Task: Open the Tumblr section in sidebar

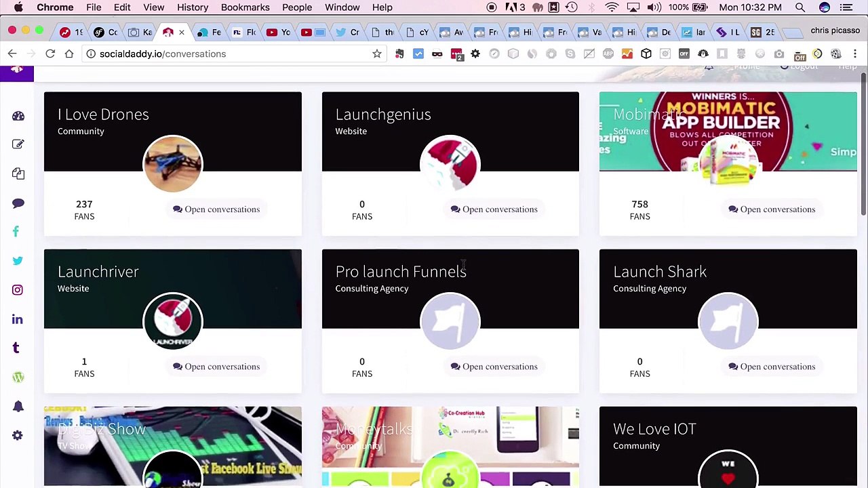Action: (x=17, y=348)
